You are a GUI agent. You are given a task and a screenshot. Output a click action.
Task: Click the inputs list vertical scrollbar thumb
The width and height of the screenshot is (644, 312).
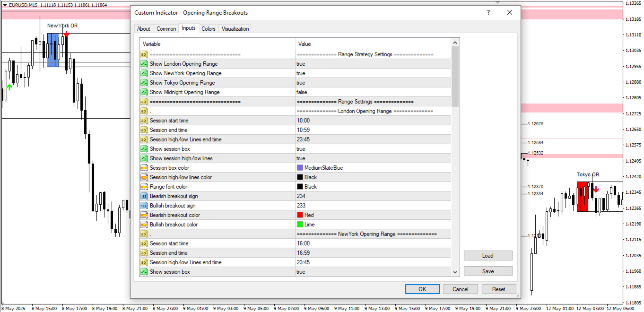[455, 77]
